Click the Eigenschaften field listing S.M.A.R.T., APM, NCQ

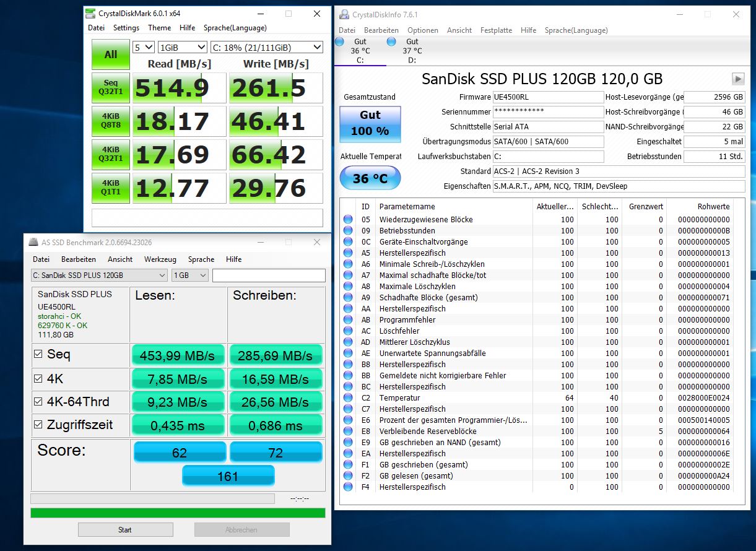click(x=619, y=186)
